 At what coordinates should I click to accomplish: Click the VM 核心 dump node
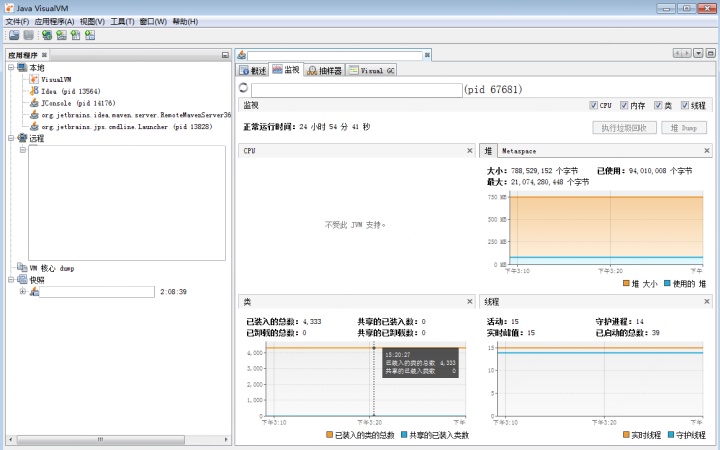coord(45,268)
